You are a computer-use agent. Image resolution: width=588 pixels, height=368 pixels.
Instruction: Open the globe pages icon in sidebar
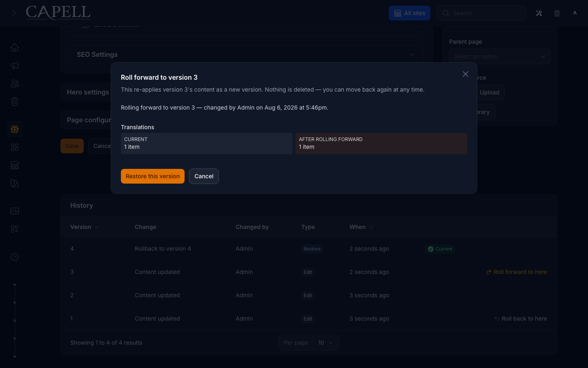click(15, 129)
